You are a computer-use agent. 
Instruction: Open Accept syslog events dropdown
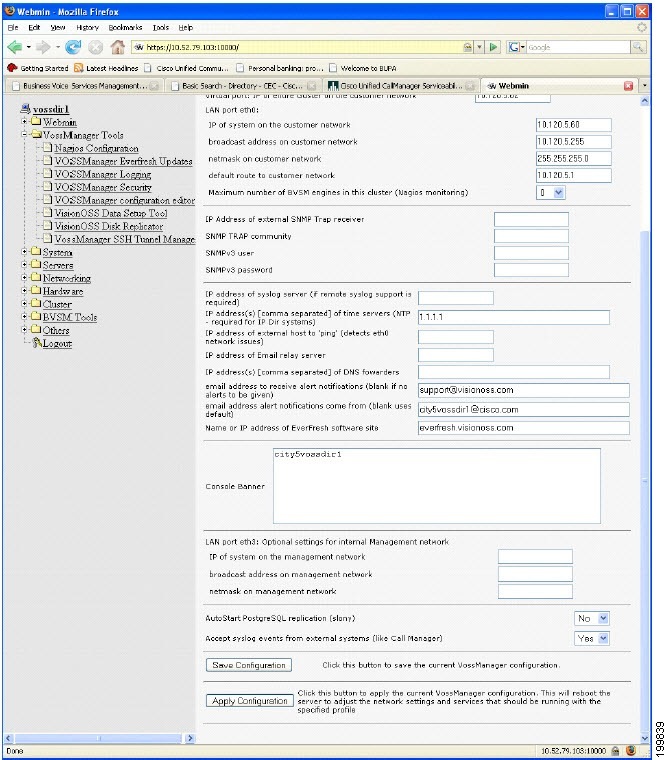(x=591, y=638)
